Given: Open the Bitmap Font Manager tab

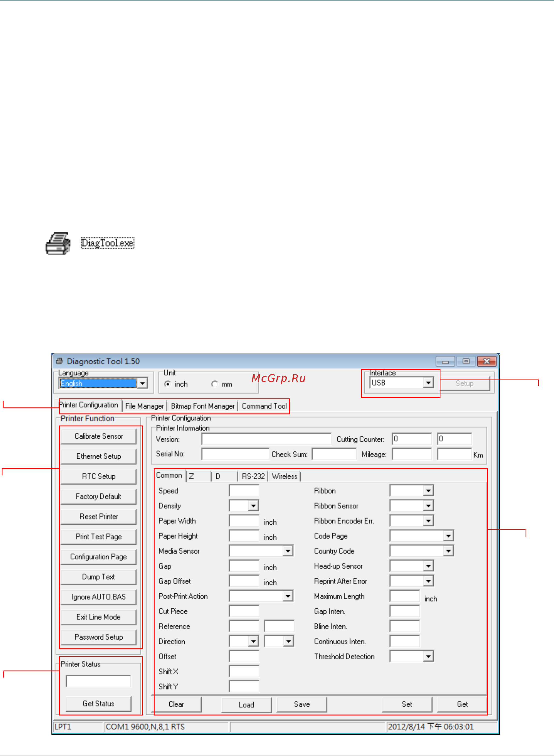Looking at the screenshot, I should point(202,406).
